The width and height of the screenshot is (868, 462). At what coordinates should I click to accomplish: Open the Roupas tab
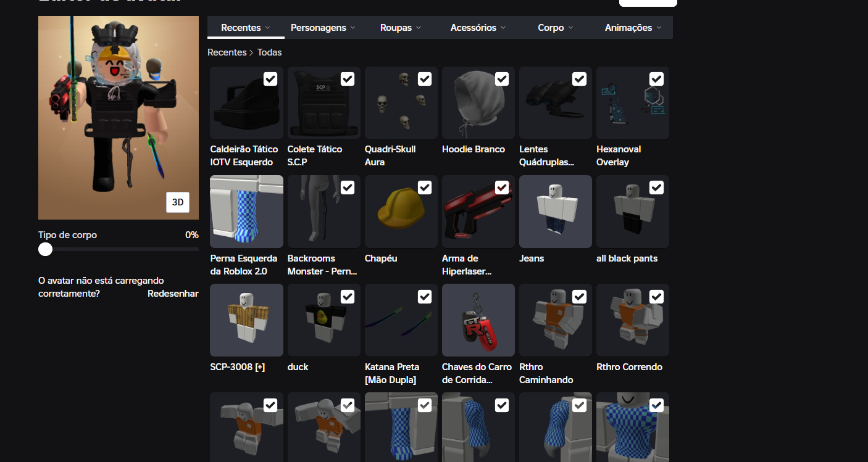401,28
